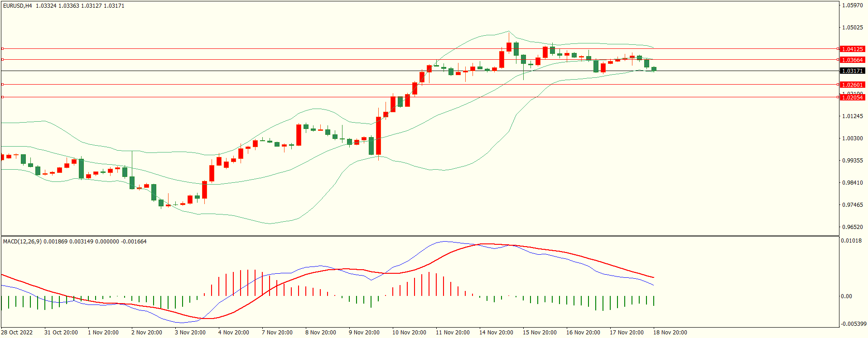Click the 8 Nov 20:00 time label
Viewport: 868px width, 338px height.
(321, 333)
